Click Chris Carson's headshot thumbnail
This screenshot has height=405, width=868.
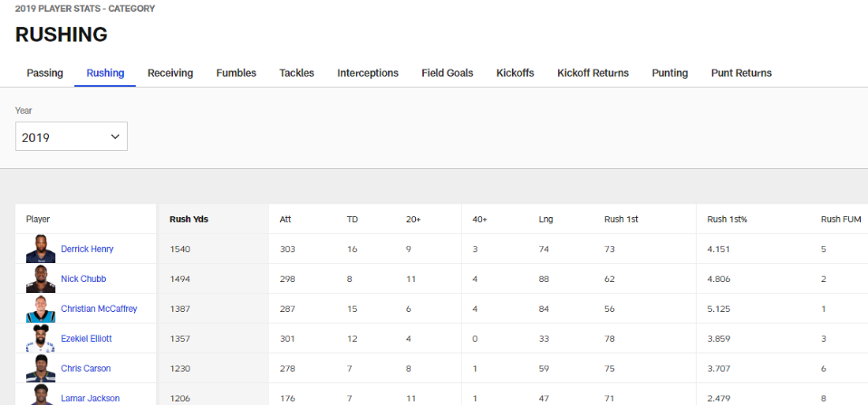click(x=40, y=369)
